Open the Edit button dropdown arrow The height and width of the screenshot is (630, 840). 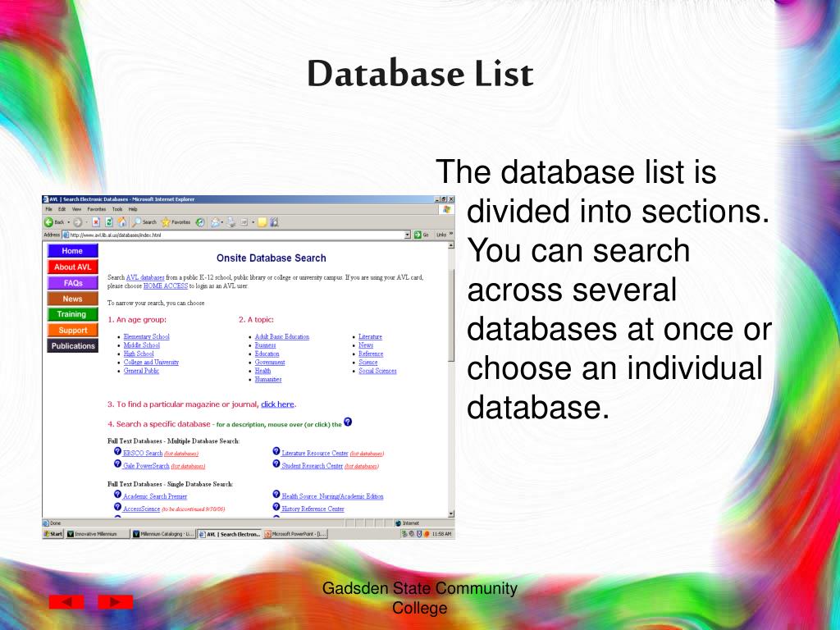point(253,222)
